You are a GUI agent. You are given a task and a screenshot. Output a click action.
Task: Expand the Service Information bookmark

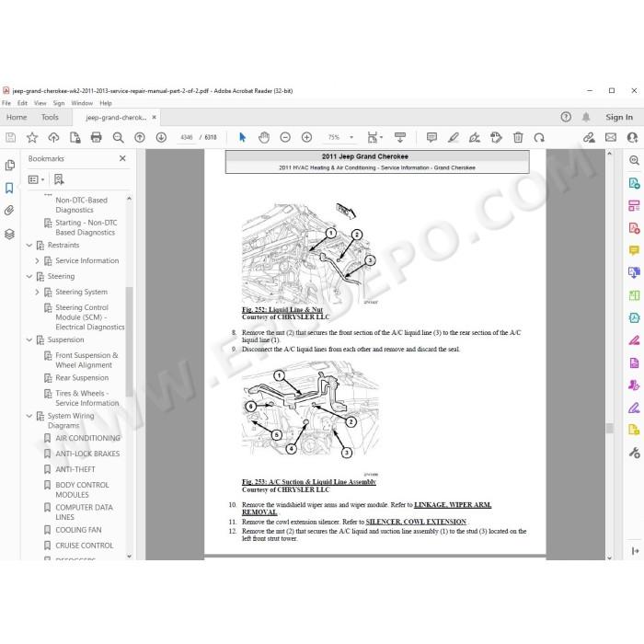pyautogui.click(x=37, y=260)
